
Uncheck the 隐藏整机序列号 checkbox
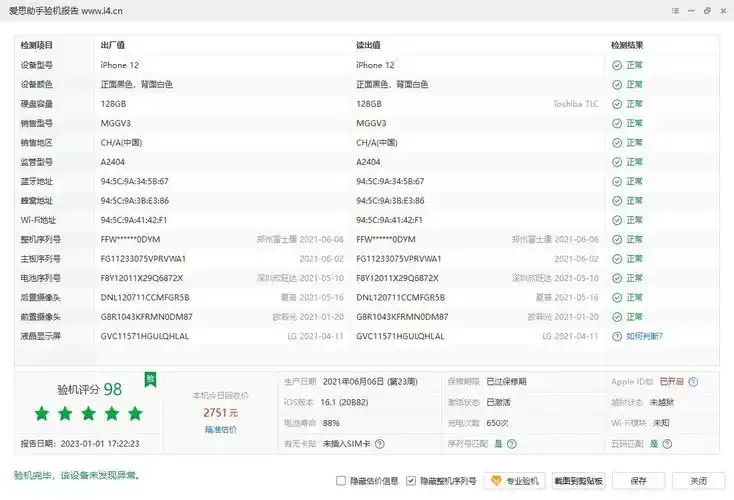[x=411, y=481]
